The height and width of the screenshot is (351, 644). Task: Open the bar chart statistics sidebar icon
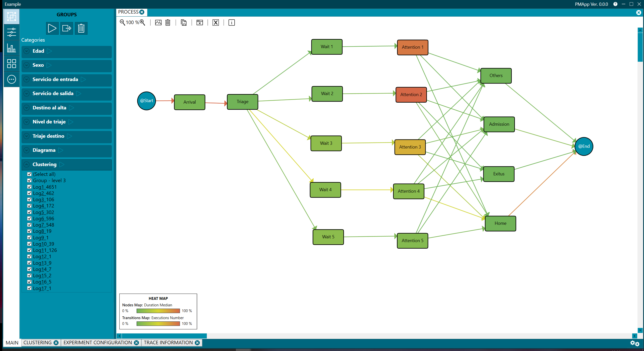(12, 48)
